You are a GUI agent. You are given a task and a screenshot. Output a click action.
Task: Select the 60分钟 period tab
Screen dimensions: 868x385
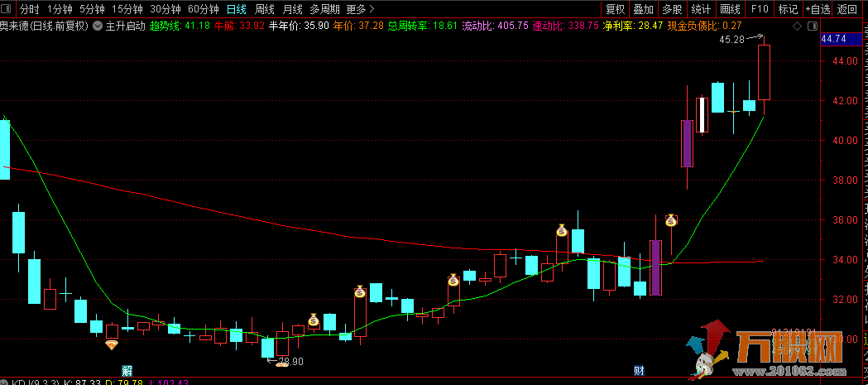coord(204,10)
